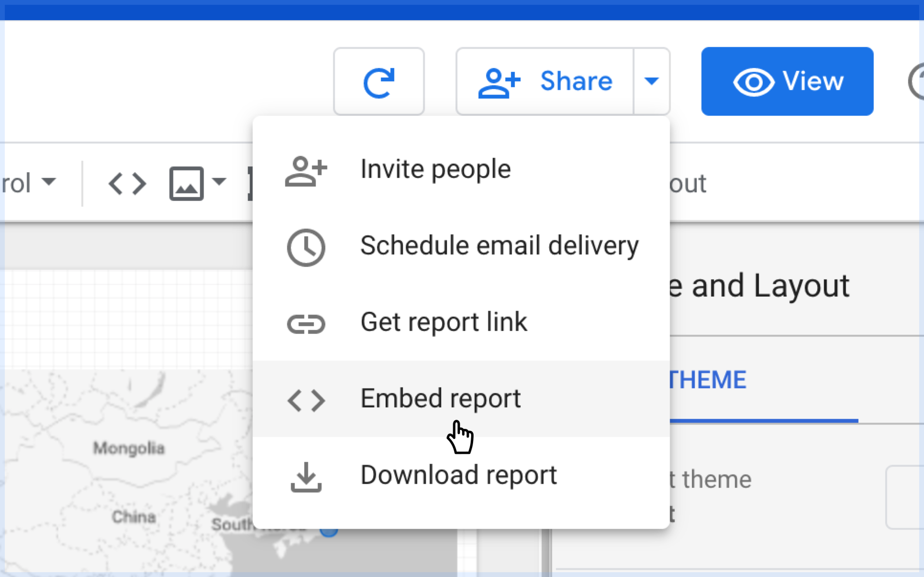Viewport: 924px width, 577px height.
Task: Click the refresh data icon button
Action: (x=378, y=82)
